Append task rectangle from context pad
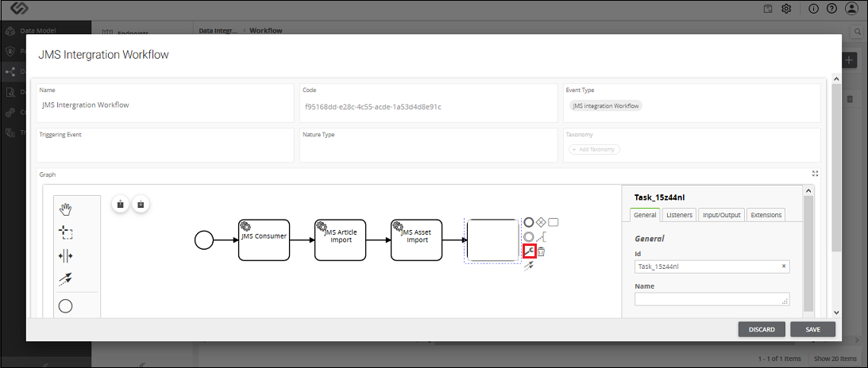 tap(553, 223)
